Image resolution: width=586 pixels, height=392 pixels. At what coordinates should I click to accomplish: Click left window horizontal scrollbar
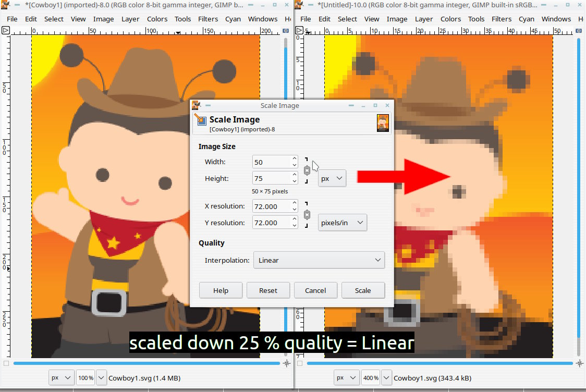coord(146,363)
